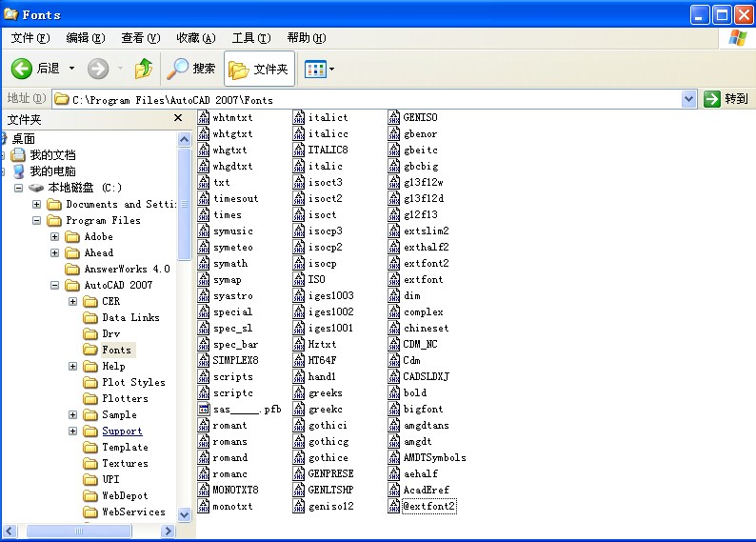
Task: Select the SIMPLEX8 font file icon
Action: point(204,360)
